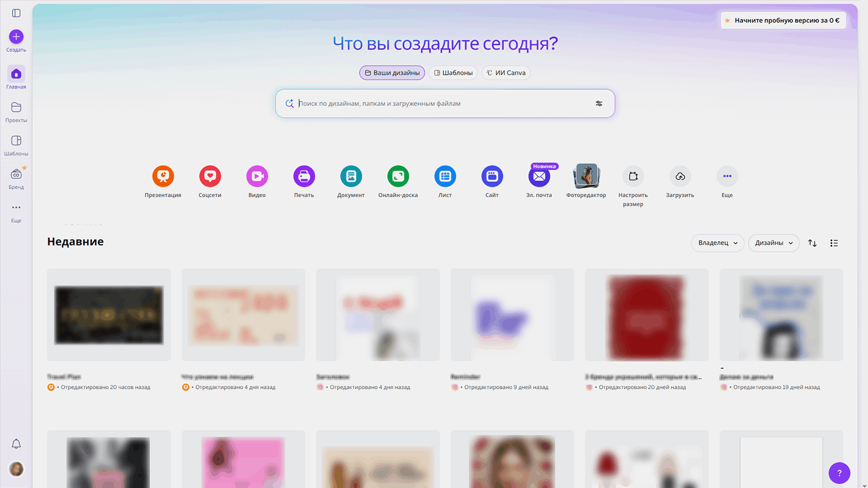The height and width of the screenshot is (488, 868).
Task: Choose the Онлайн-доска whiteboard icon
Action: coord(398,176)
